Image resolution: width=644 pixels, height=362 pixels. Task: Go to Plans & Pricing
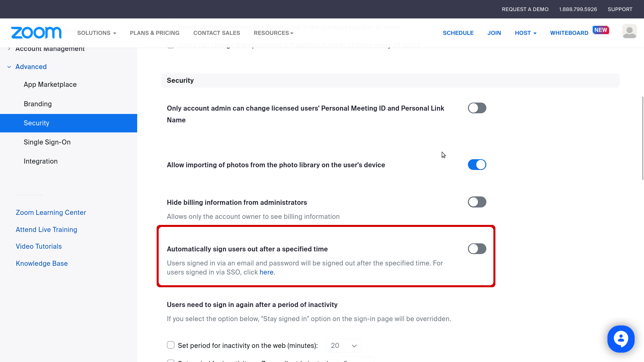[155, 33]
